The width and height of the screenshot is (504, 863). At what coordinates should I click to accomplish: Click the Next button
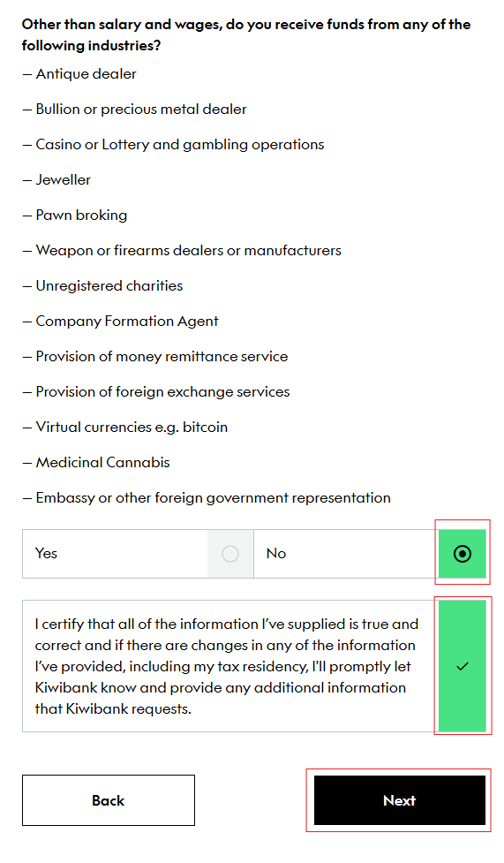400,800
